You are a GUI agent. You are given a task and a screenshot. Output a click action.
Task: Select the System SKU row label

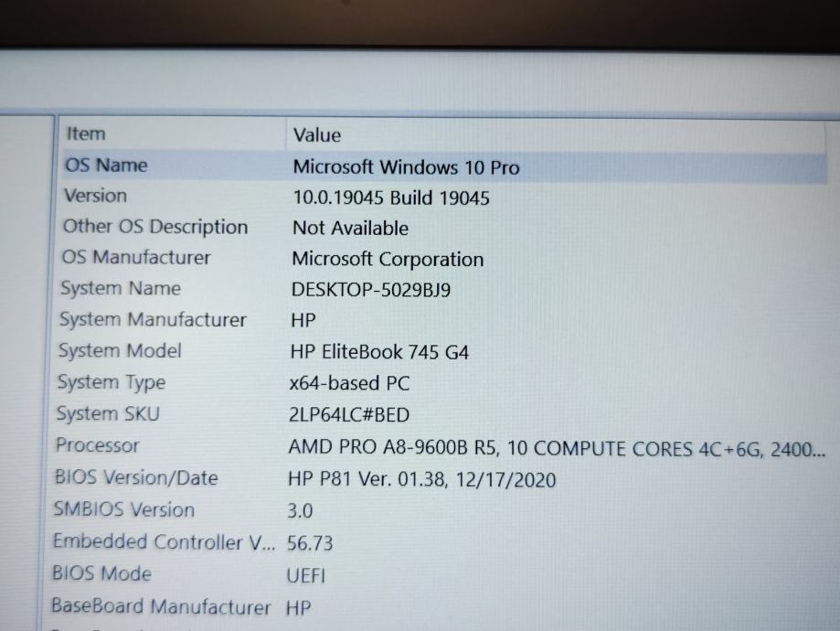(x=108, y=414)
